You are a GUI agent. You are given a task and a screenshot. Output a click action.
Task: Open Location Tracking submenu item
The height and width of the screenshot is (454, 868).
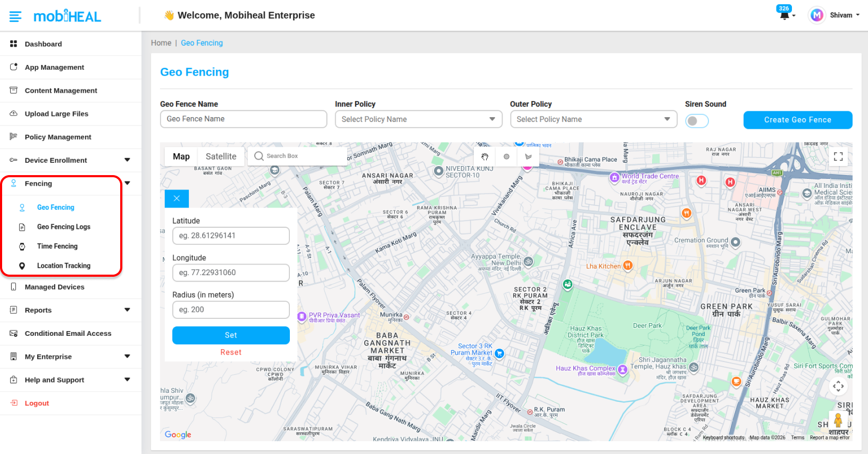click(x=64, y=266)
